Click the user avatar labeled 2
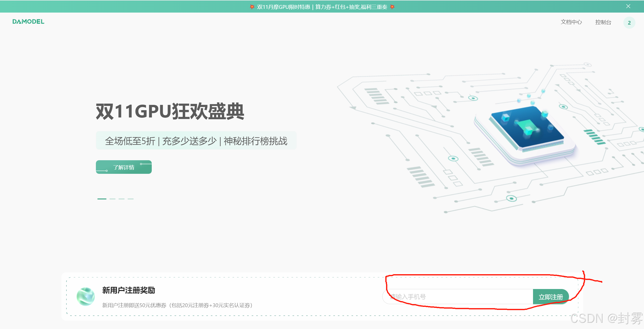 (x=629, y=23)
